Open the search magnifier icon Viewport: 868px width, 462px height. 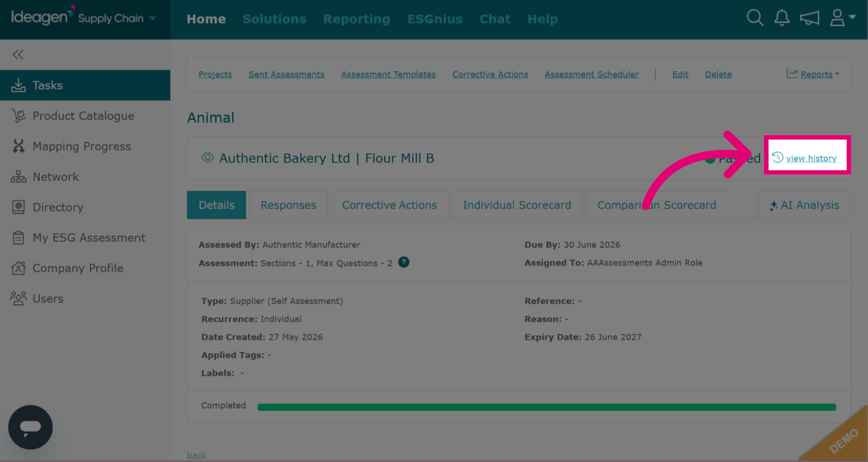click(x=755, y=18)
